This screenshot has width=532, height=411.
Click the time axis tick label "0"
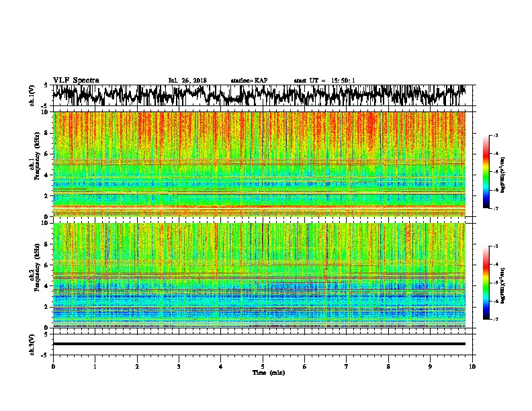click(53, 367)
